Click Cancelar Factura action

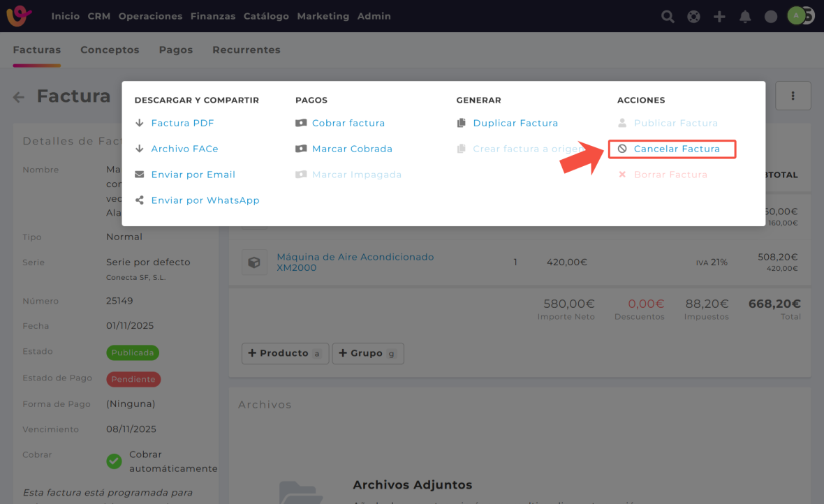[x=676, y=149]
